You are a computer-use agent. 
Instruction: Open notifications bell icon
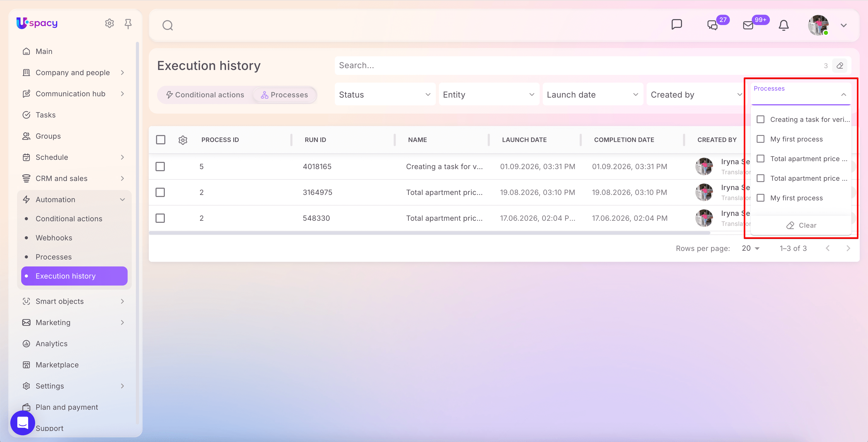coord(784,25)
